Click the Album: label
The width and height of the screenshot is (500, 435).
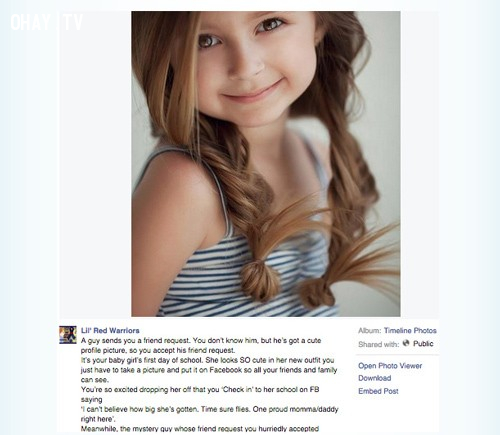click(369, 330)
